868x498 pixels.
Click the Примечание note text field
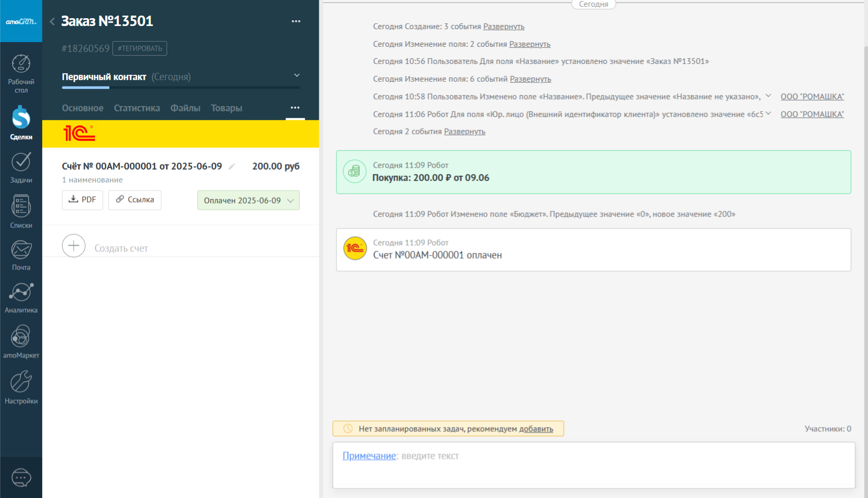(594, 465)
